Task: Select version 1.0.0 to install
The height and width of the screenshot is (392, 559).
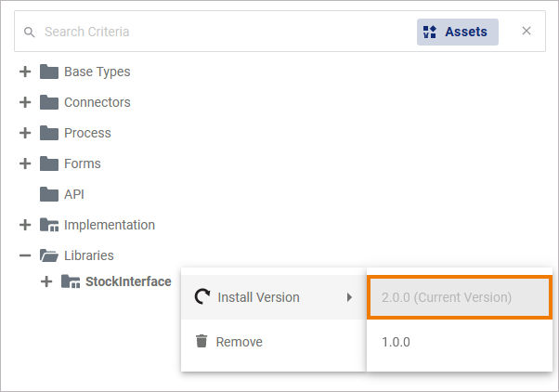Action: (396, 342)
